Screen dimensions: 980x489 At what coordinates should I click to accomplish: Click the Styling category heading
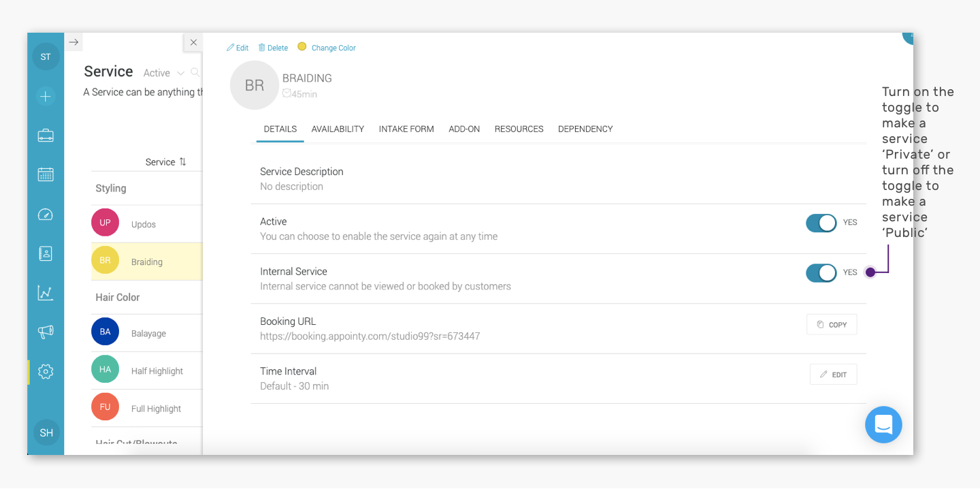click(111, 189)
